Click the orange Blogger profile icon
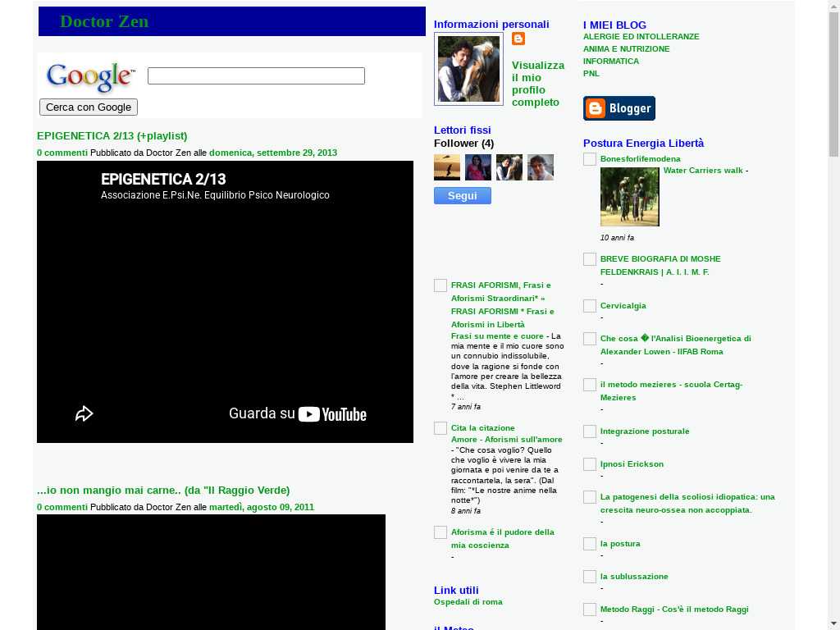The image size is (840, 630). (x=518, y=39)
